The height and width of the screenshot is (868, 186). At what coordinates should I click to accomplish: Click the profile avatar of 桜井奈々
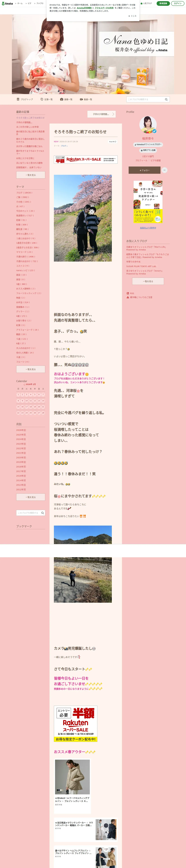(148, 125)
